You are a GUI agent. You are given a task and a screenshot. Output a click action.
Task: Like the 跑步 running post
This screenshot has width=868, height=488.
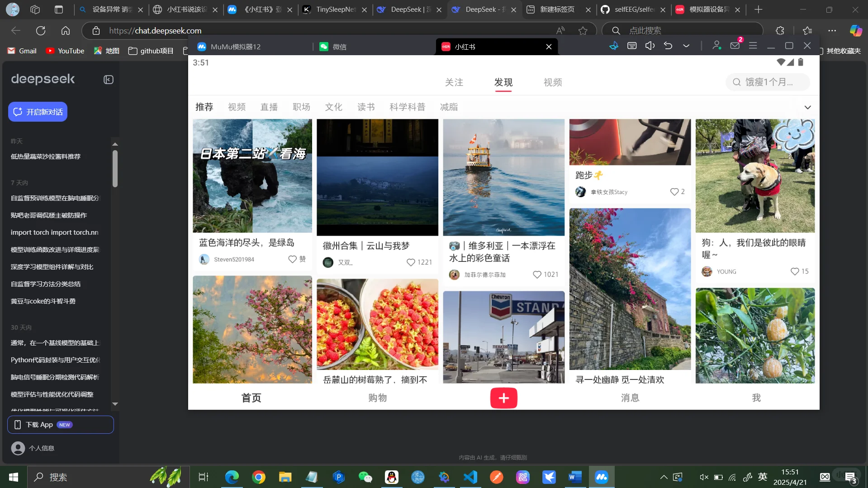point(674,191)
